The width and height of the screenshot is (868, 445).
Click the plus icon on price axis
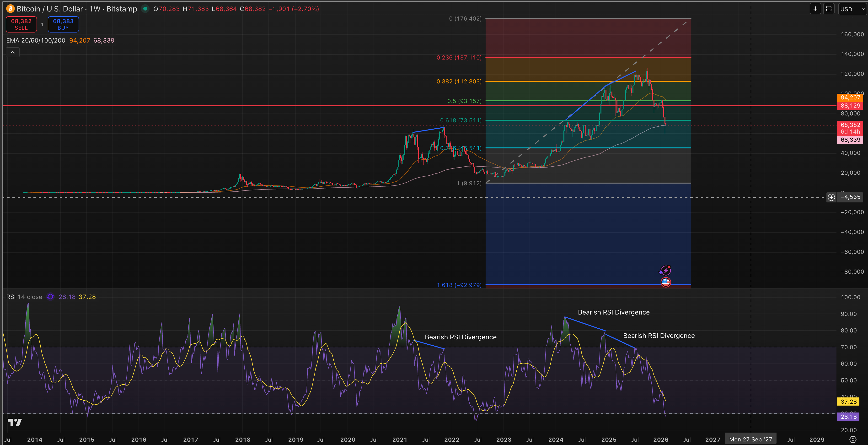[831, 197]
